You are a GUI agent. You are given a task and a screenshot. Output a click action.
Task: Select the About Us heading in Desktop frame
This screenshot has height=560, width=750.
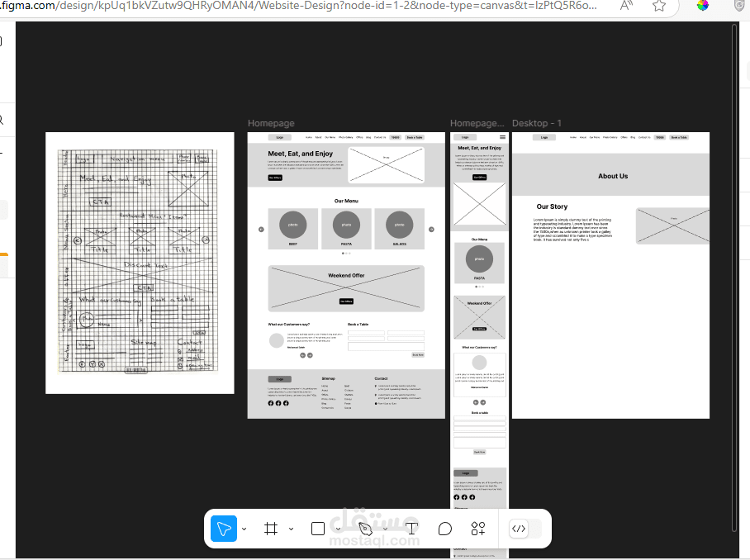coord(613,176)
